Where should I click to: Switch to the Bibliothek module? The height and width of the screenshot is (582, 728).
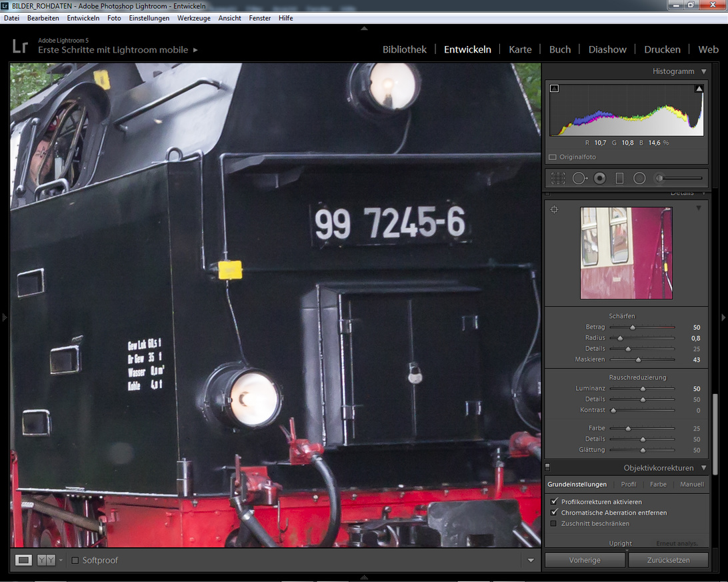pyautogui.click(x=404, y=49)
